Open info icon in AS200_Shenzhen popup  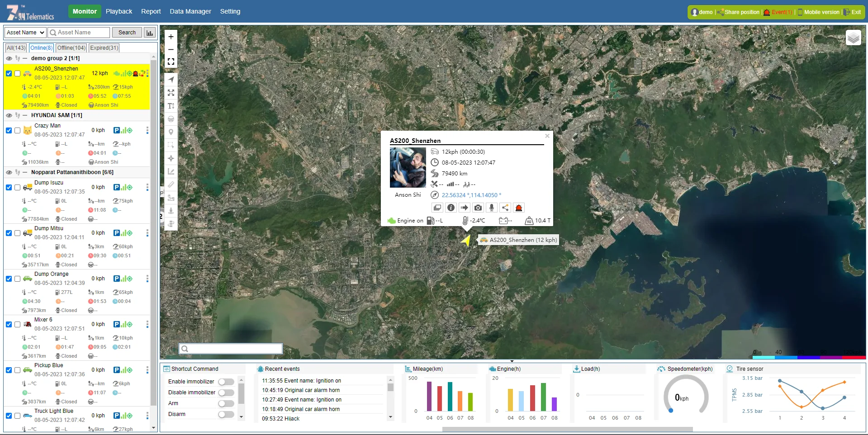(451, 208)
